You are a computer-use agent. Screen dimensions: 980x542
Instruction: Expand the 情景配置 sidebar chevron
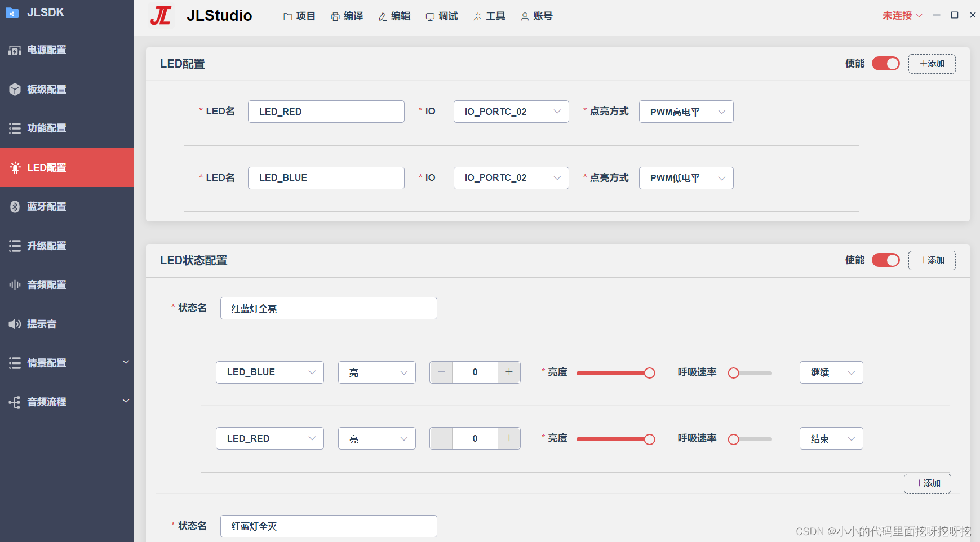(x=126, y=362)
